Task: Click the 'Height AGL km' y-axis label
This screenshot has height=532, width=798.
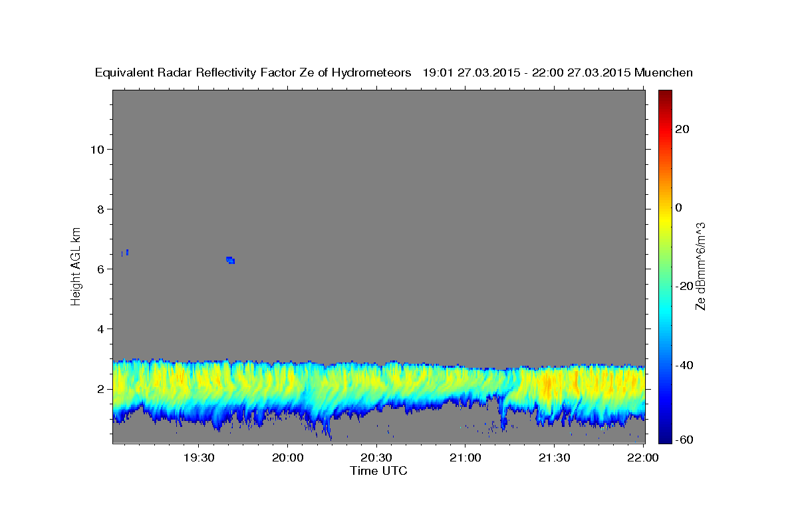Action: point(76,266)
